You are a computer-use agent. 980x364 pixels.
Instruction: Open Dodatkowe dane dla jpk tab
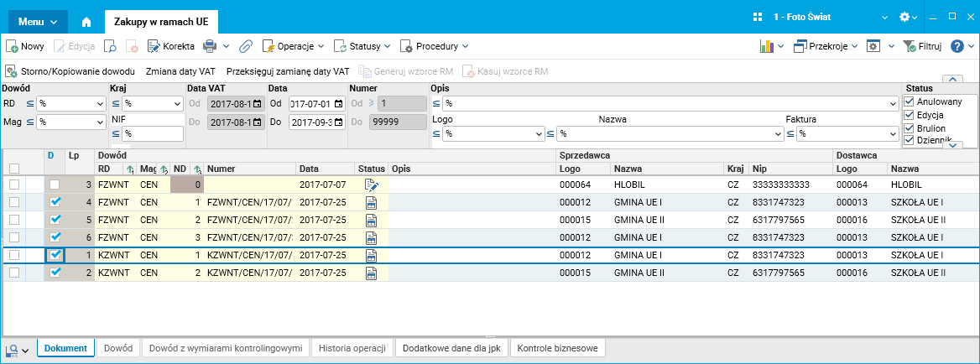452,348
